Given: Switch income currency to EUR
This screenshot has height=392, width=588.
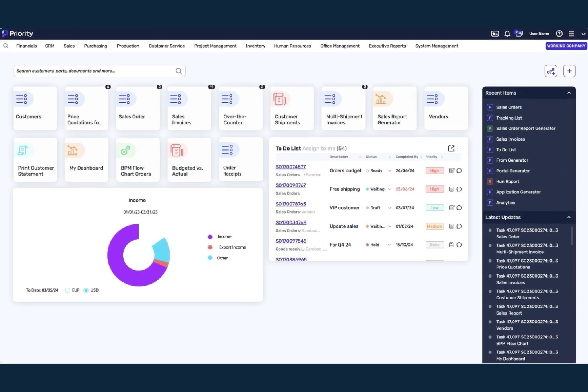Looking at the screenshot, I should [x=68, y=290].
